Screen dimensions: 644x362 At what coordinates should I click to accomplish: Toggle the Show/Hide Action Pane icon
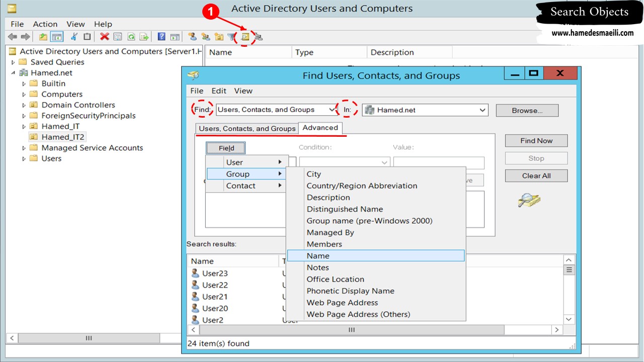click(175, 37)
